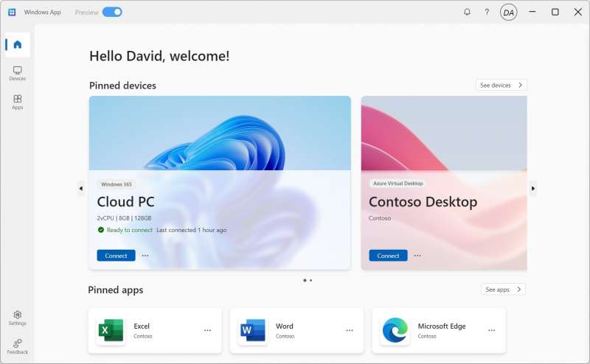
Task: Click the Pinned apps heading
Action: pyautogui.click(x=116, y=290)
